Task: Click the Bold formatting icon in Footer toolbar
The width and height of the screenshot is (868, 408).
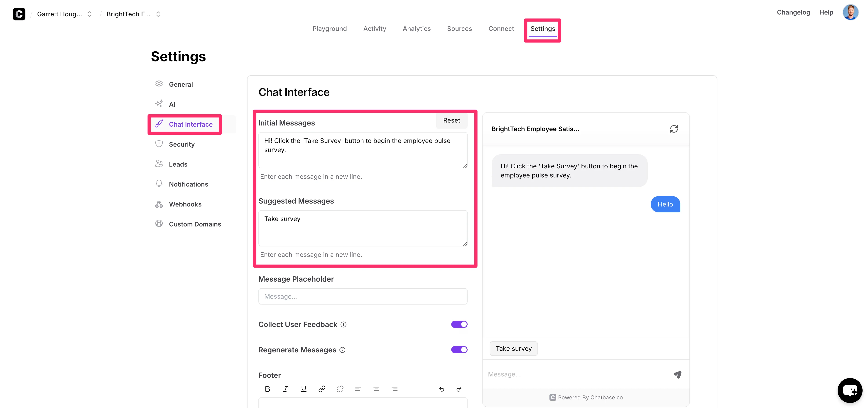Action: [x=267, y=389]
